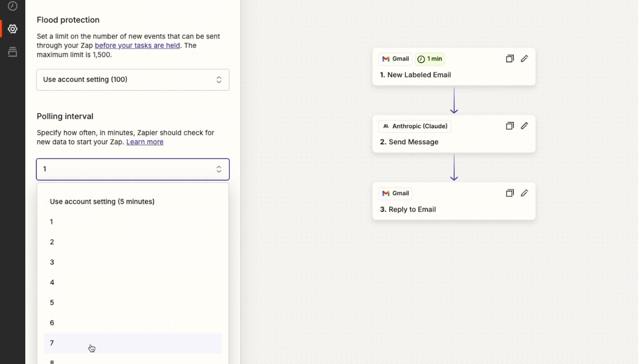Duplicate the Reply to Email step
638x364 pixels.
(x=510, y=193)
